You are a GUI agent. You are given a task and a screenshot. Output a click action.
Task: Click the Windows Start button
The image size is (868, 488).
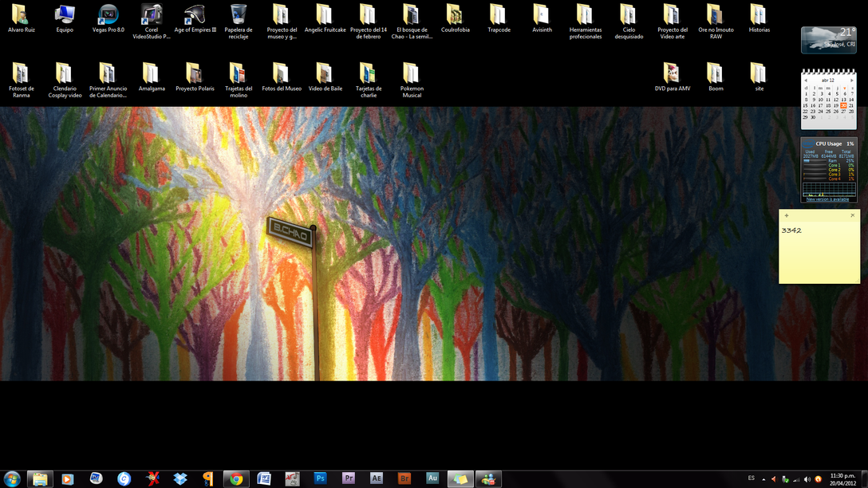[x=12, y=478]
